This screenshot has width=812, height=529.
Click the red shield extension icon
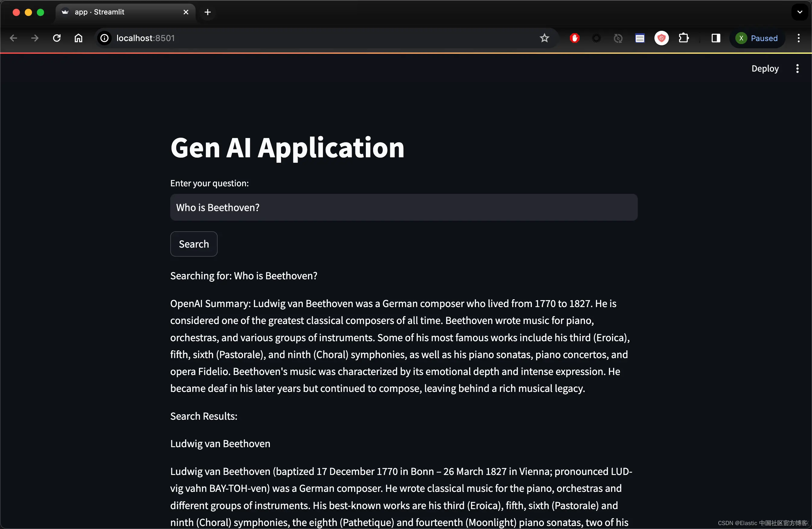tap(661, 38)
